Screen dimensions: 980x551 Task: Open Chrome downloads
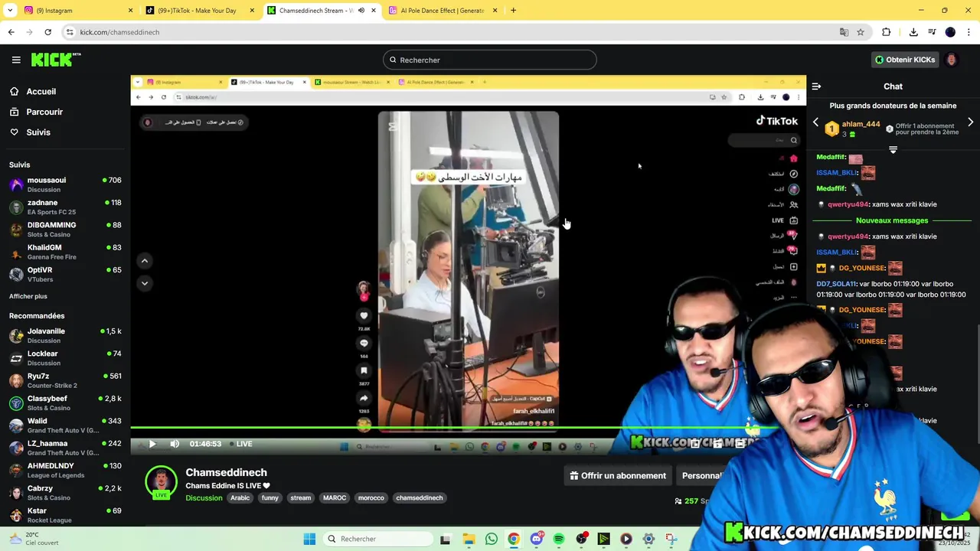tap(913, 32)
